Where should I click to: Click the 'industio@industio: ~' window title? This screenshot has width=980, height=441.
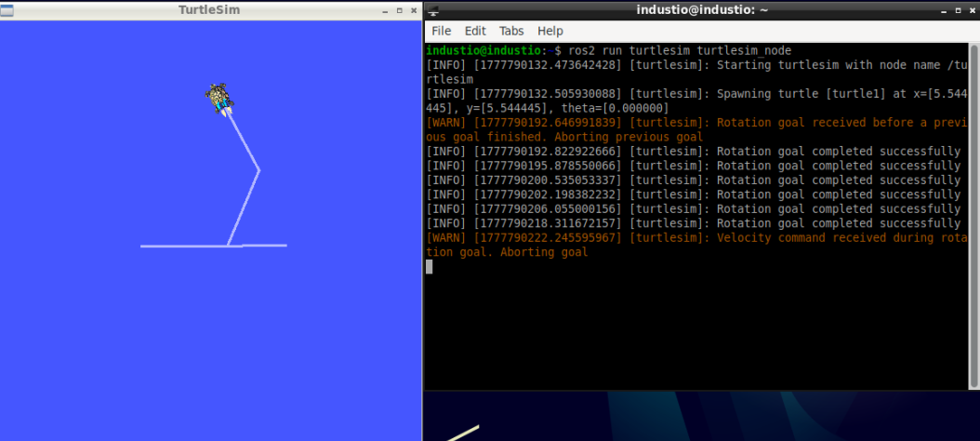702,10
